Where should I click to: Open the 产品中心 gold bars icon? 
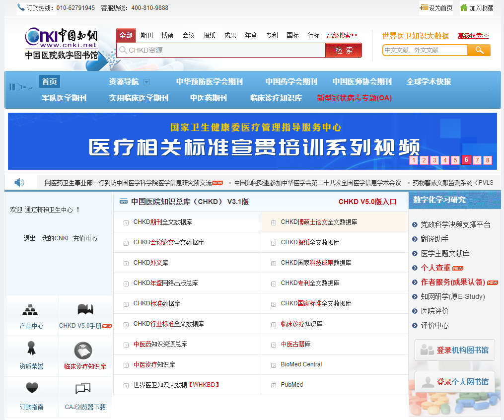click(30, 309)
